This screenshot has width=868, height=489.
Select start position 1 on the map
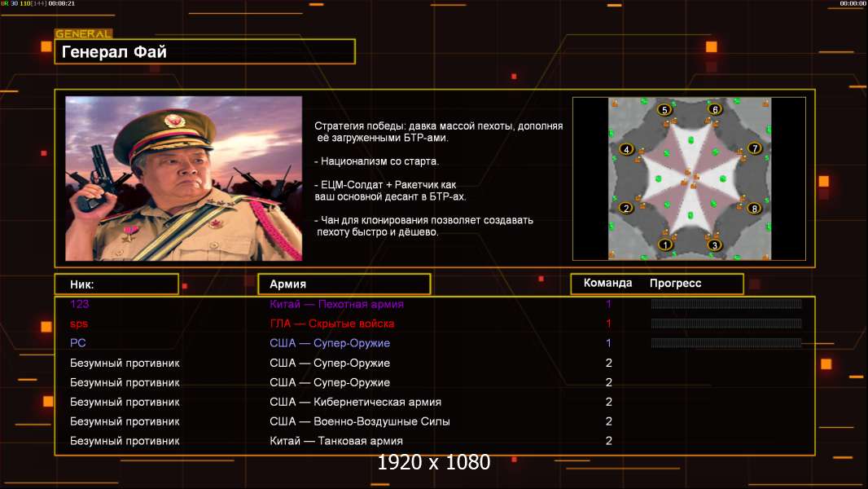tap(665, 244)
